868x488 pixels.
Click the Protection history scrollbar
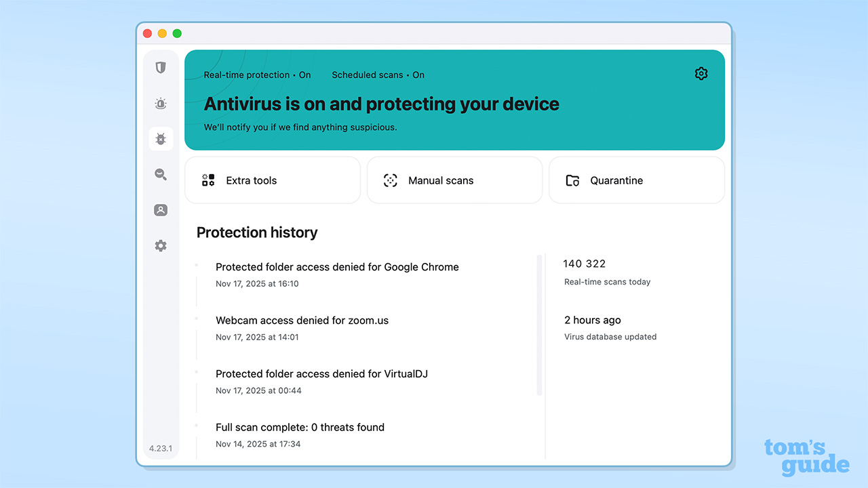click(x=539, y=325)
